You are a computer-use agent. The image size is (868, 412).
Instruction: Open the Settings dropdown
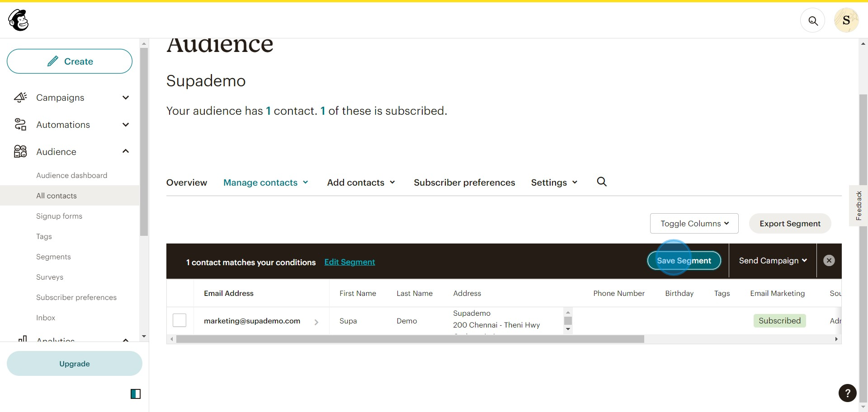pyautogui.click(x=554, y=183)
